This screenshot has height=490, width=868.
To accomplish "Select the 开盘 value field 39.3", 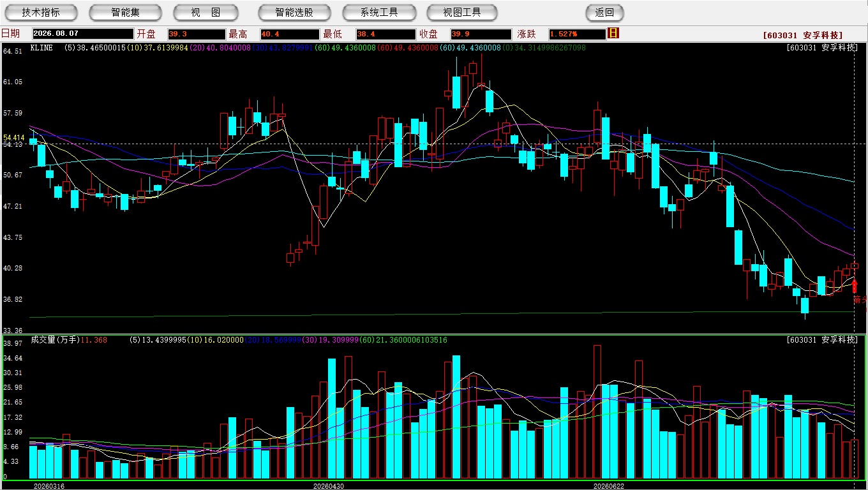I will click(x=197, y=34).
